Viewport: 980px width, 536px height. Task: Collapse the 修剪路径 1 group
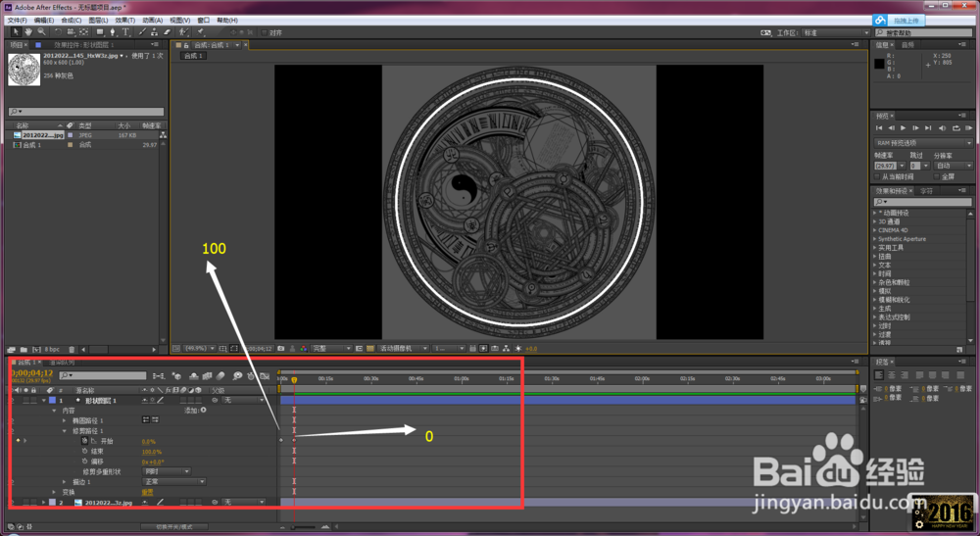click(x=65, y=431)
